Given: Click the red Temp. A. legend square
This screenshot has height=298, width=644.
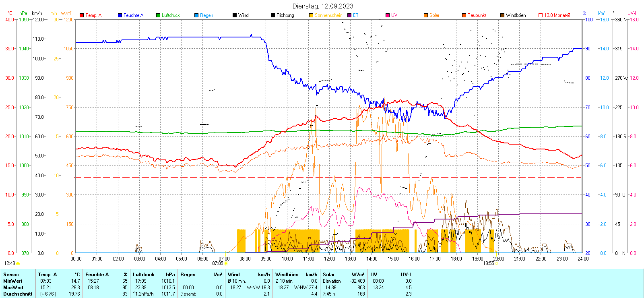Looking at the screenshot, I should (x=82, y=15).
